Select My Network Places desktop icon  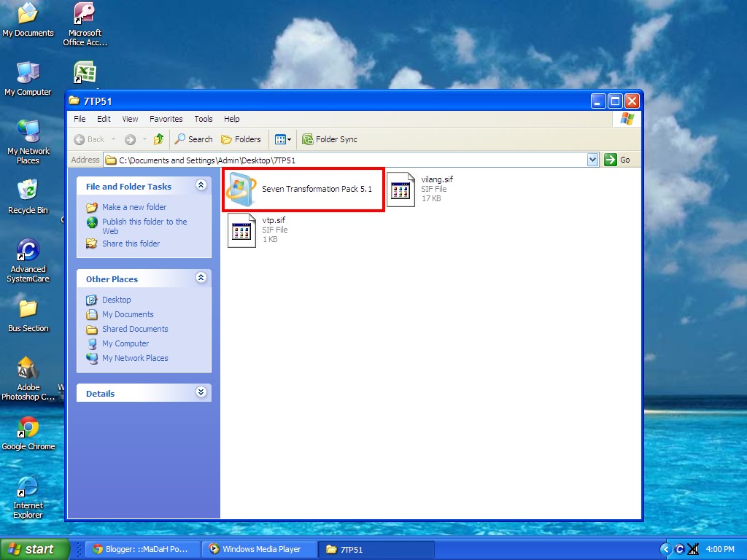[28, 142]
